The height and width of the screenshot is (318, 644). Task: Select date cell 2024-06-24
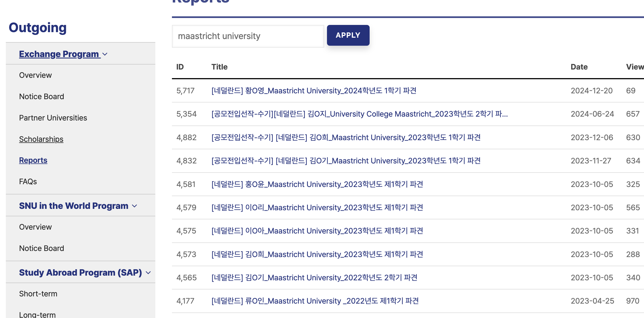(x=593, y=114)
